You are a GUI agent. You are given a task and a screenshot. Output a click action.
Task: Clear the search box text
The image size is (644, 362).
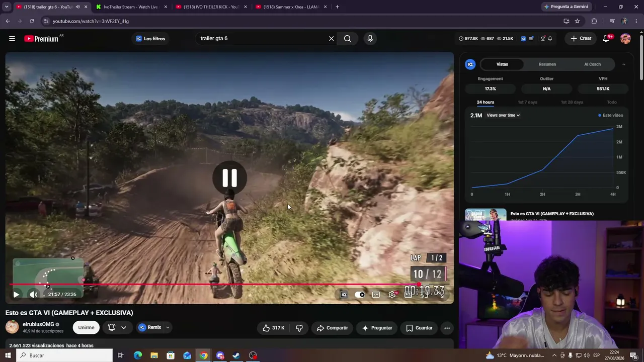point(331,39)
